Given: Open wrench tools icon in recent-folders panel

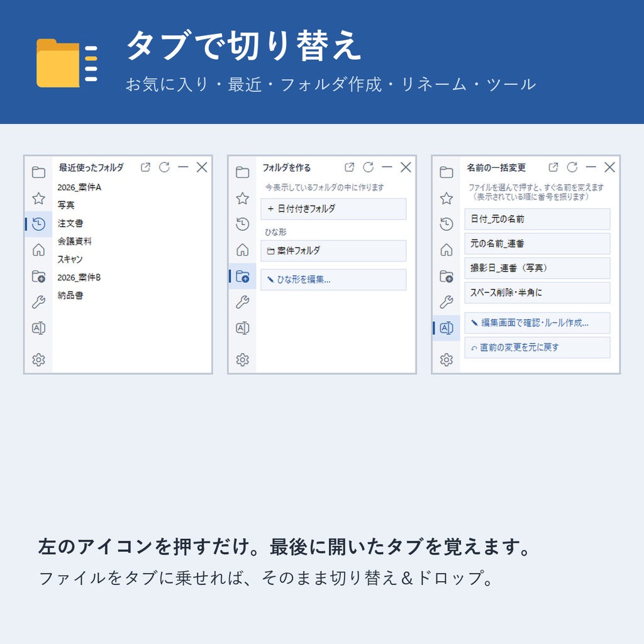Looking at the screenshot, I should 38,303.
